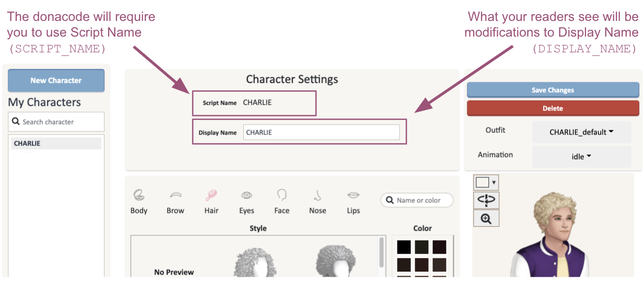This screenshot has width=644, height=283.
Task: Click the Display Name text field
Action: (x=321, y=132)
